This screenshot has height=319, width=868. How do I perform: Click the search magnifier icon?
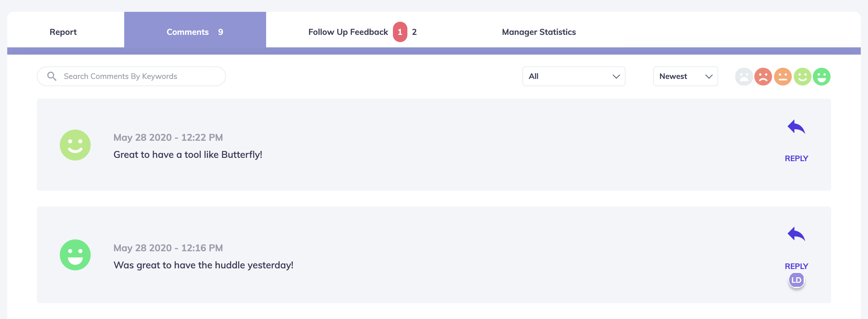[52, 76]
